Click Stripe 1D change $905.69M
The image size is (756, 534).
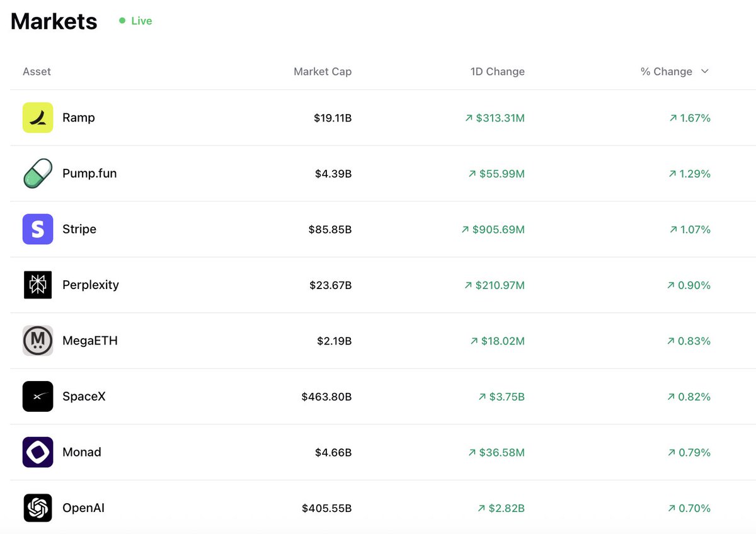click(x=493, y=229)
